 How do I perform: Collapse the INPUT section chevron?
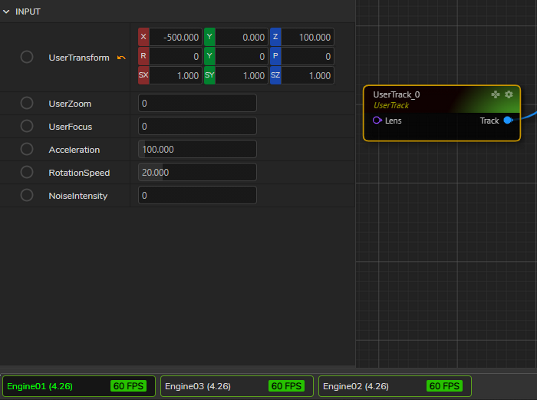(6, 12)
